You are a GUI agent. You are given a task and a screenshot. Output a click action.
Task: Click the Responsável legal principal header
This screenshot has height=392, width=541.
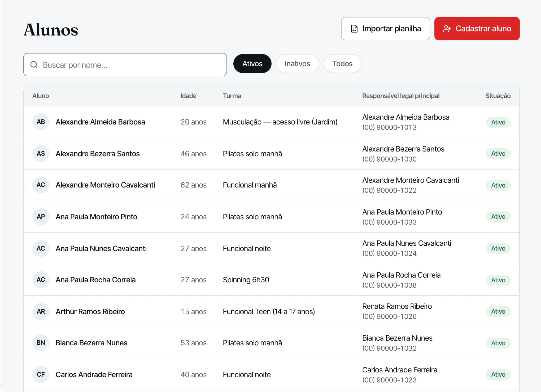pyautogui.click(x=401, y=96)
